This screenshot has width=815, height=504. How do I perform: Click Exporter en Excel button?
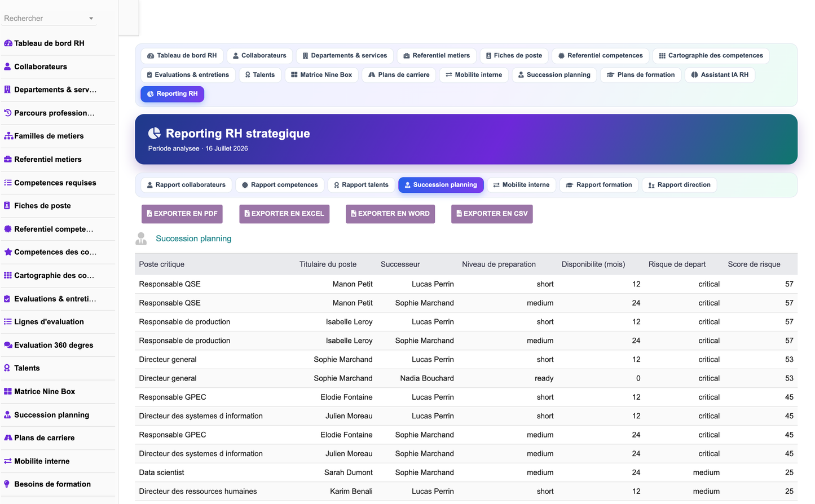(x=284, y=214)
